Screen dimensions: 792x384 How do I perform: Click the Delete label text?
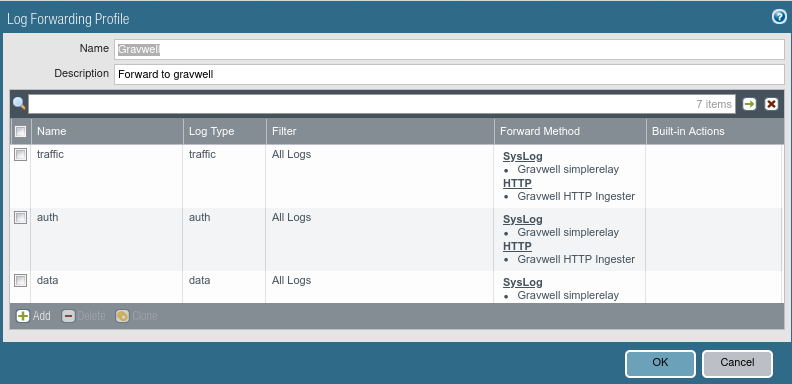[91, 316]
